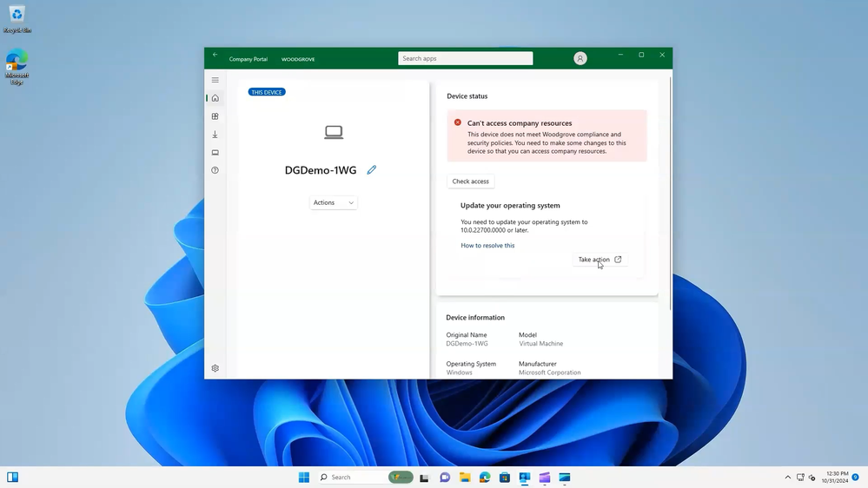Click the THIS DEVICE badge
The height and width of the screenshot is (488, 868).
tap(267, 92)
